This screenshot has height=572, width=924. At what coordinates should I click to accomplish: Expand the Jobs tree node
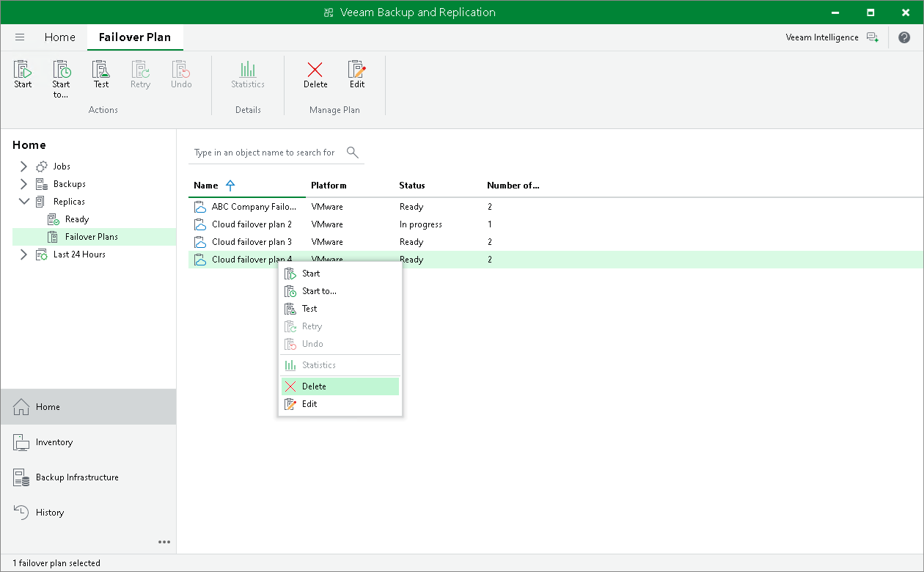23,166
